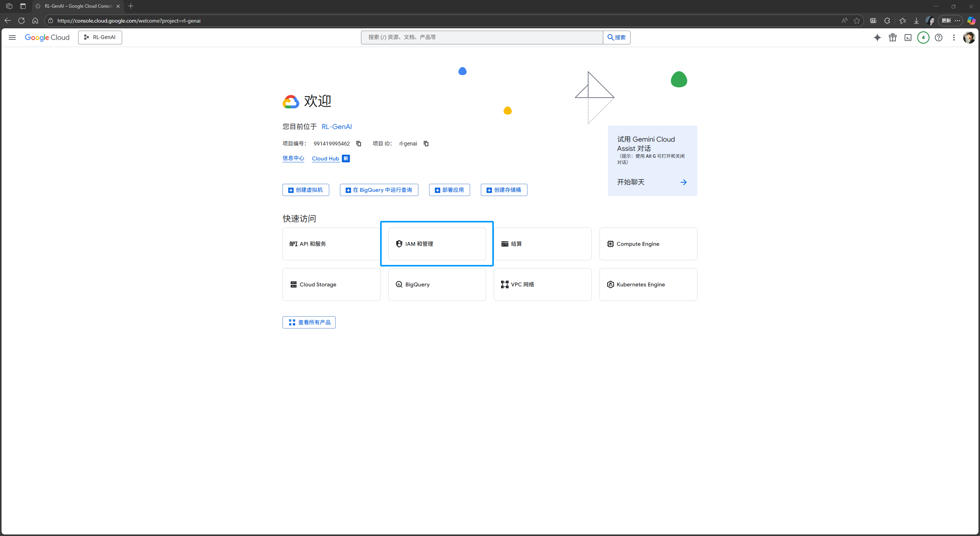Image resolution: width=980 pixels, height=536 pixels.
Task: Copy the project number 991419995462
Action: [359, 144]
